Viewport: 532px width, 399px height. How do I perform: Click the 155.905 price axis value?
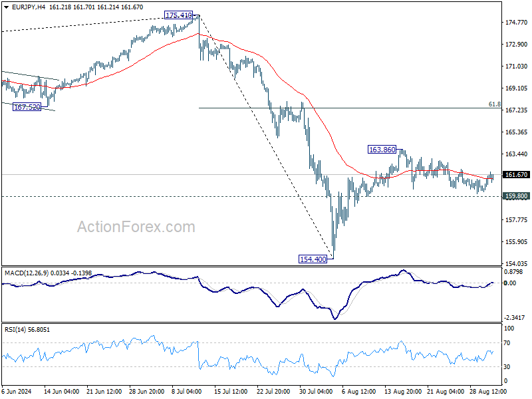point(516,242)
